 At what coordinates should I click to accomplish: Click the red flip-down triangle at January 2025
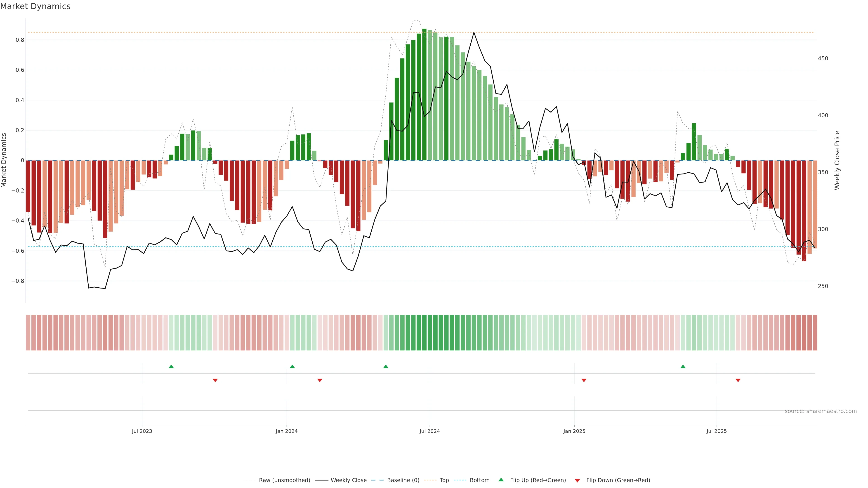584,380
